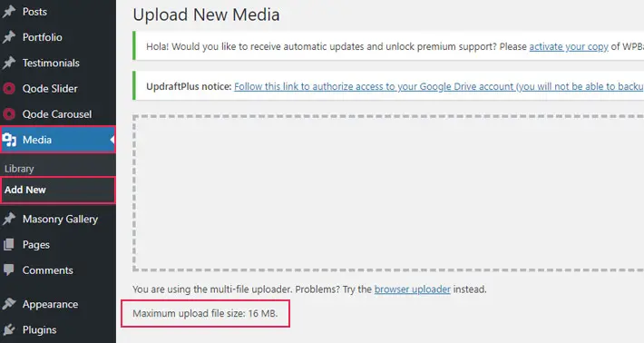The image size is (644, 343).
Task: Click the Media camera-and-music icon
Action: 9,140
